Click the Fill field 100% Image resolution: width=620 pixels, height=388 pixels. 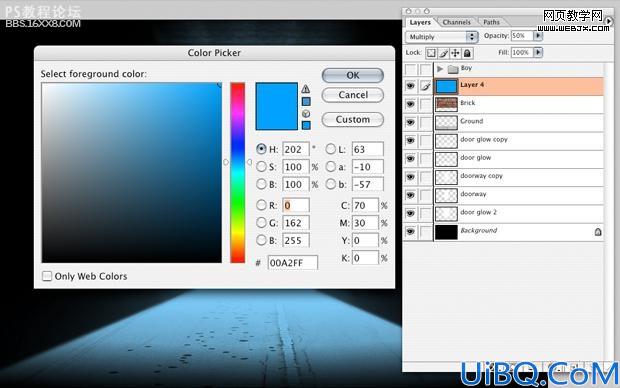[522, 52]
